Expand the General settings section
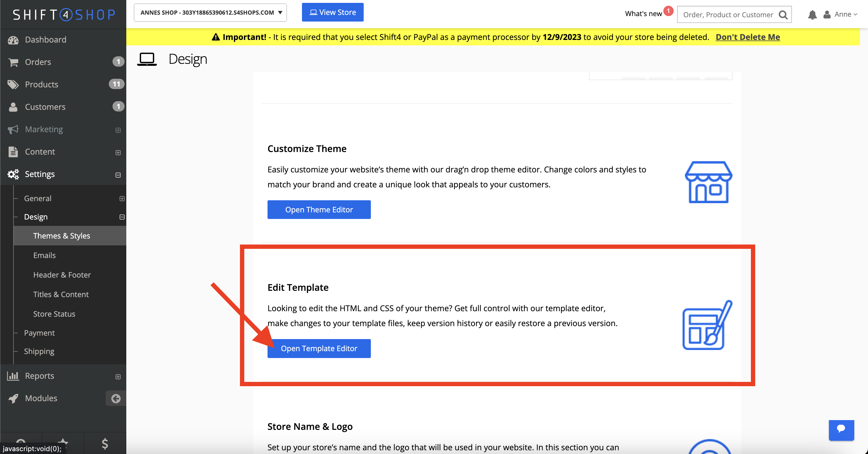 [x=121, y=199]
